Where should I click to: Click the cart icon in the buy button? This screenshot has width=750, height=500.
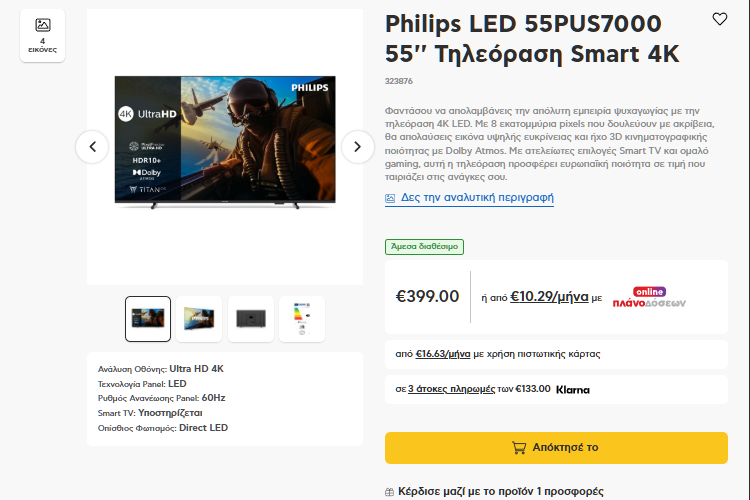click(x=519, y=448)
